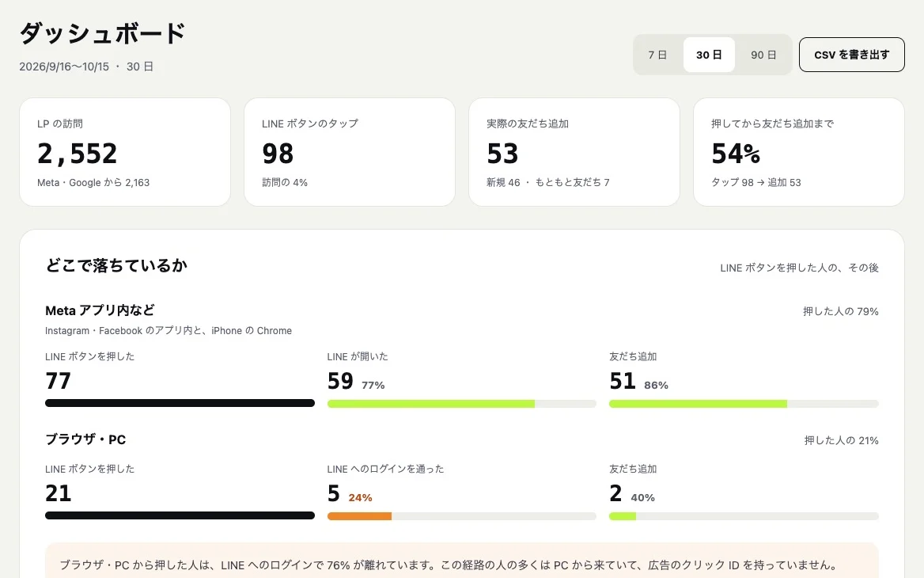This screenshot has width=924, height=578.
Task: Open the LINE ボタンのタップ card showing 98
Action: 350,152
